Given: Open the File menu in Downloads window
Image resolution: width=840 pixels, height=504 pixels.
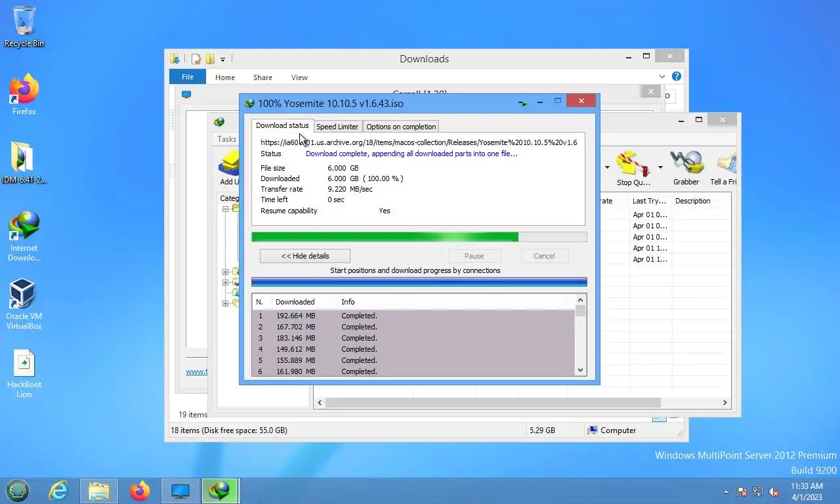Looking at the screenshot, I should click(x=188, y=77).
